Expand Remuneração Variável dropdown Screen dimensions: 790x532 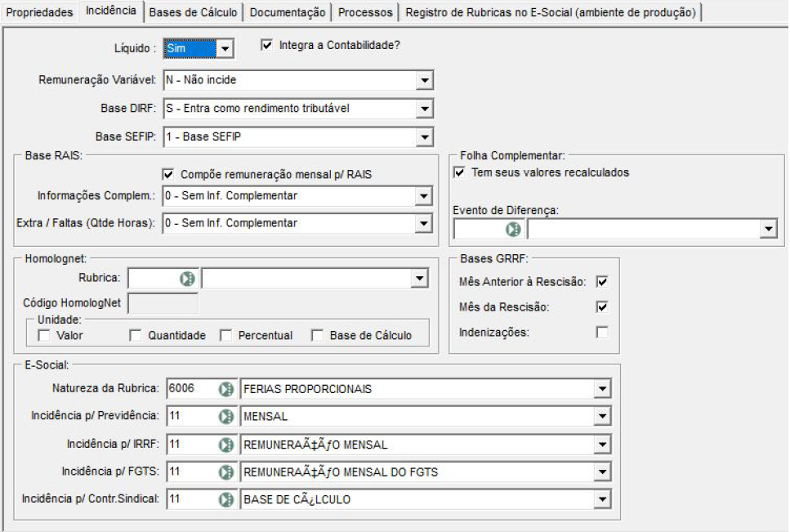coord(425,80)
